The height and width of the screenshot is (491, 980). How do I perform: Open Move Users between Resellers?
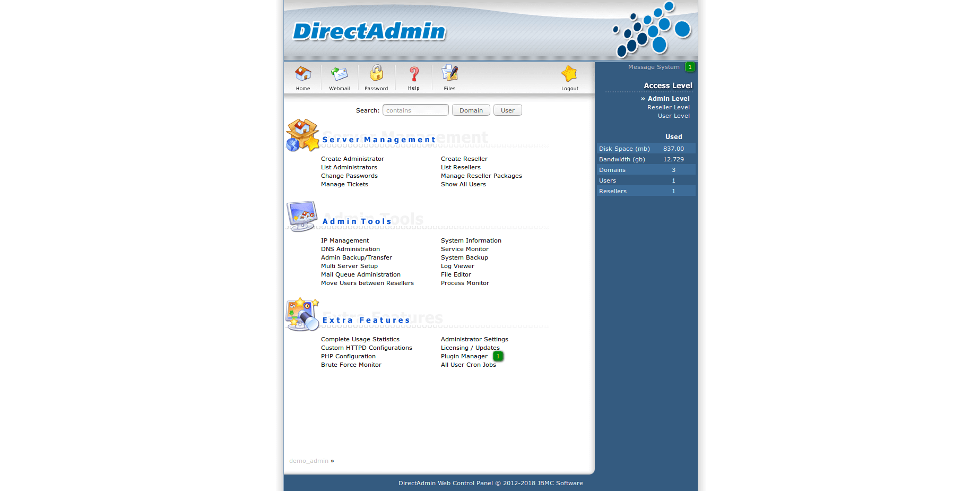coord(367,283)
